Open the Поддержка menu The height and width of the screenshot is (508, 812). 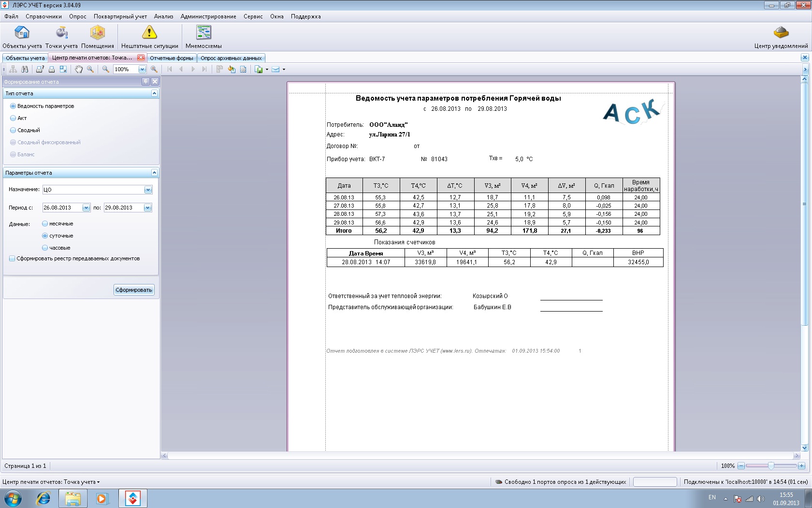click(x=305, y=16)
